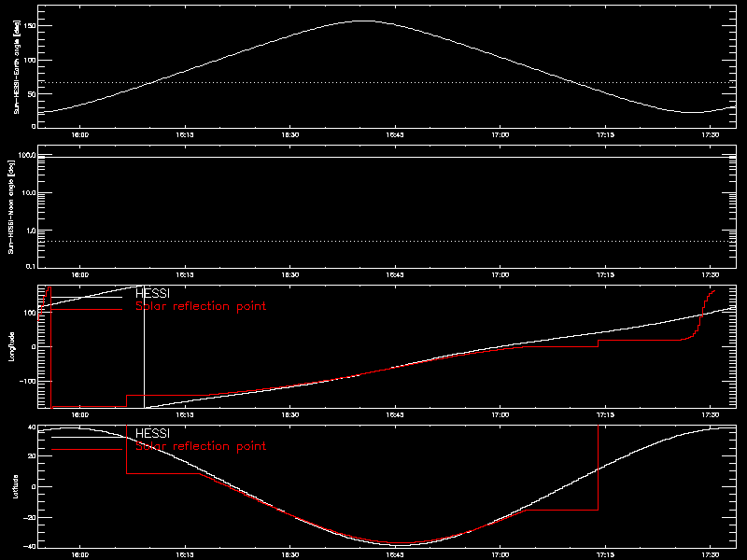Select the HESSI legend text in Longitude plot
747x560 pixels.
pos(152,293)
